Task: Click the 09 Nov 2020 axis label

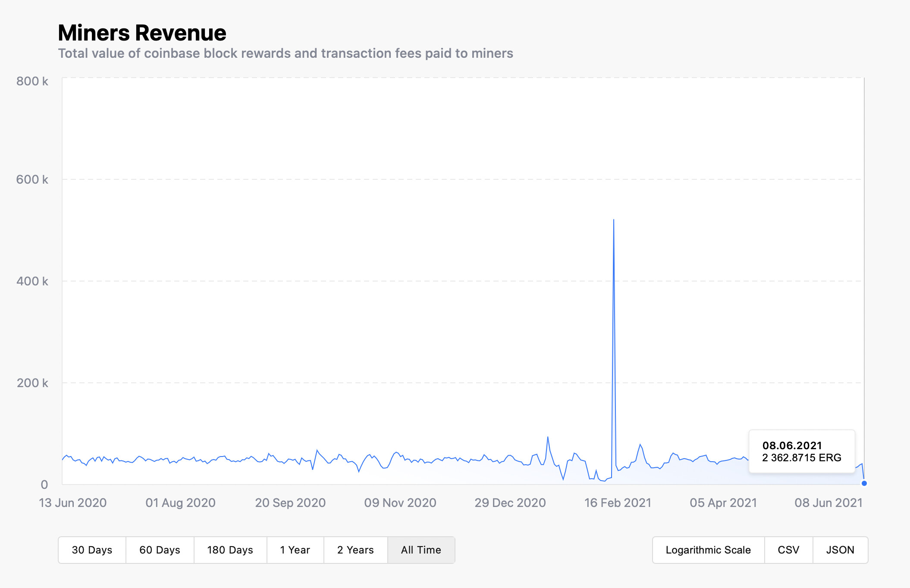Action: tap(400, 503)
